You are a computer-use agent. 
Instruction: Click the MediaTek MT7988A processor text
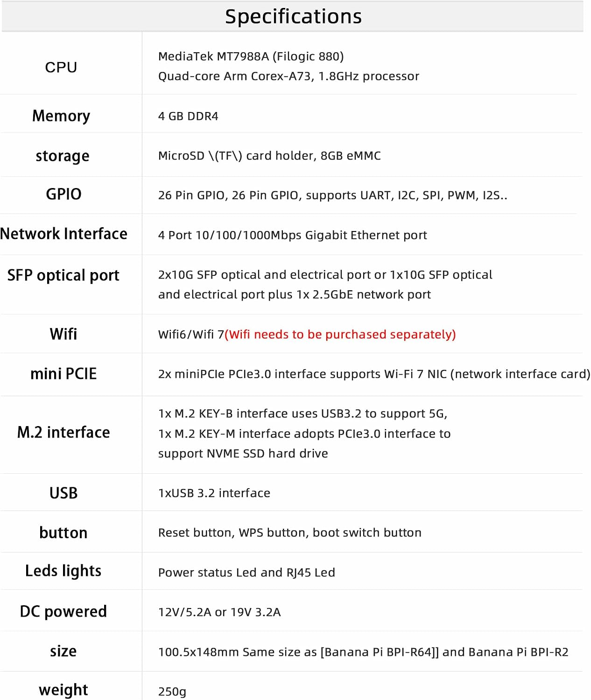pyautogui.click(x=251, y=56)
